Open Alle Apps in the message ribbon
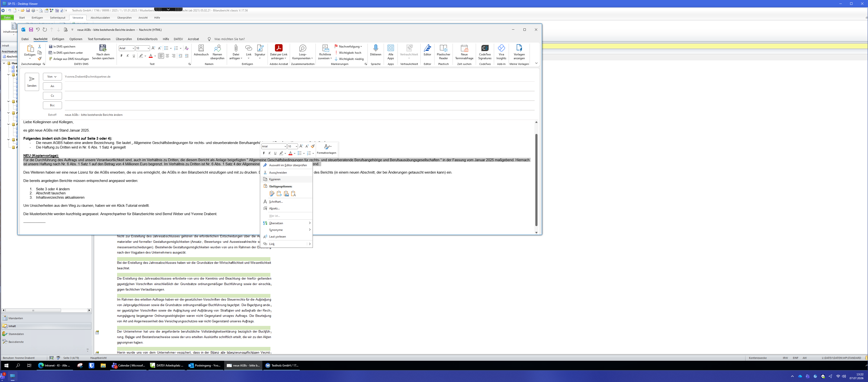Screen dimensions: 868x382 (391, 52)
